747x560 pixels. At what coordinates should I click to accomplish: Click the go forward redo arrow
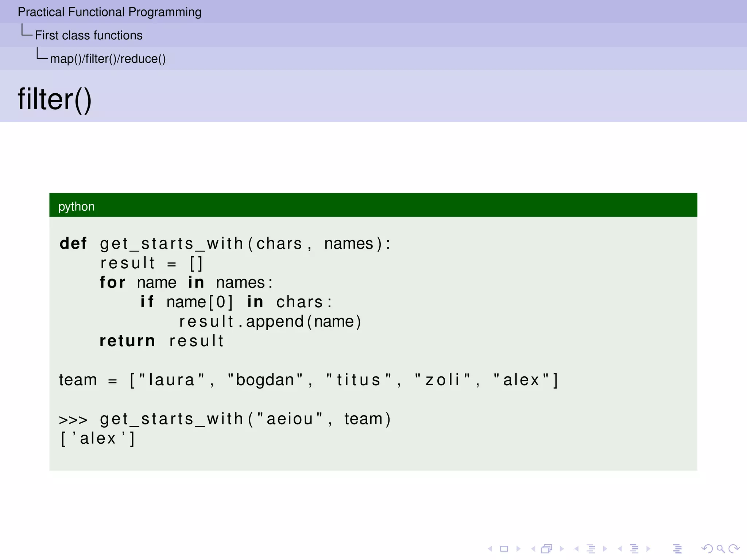tap(734, 549)
